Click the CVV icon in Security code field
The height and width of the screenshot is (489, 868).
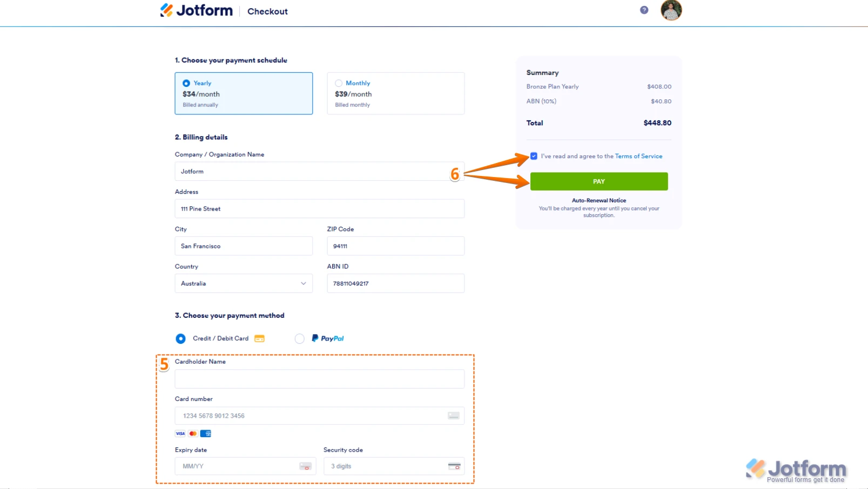tap(454, 466)
